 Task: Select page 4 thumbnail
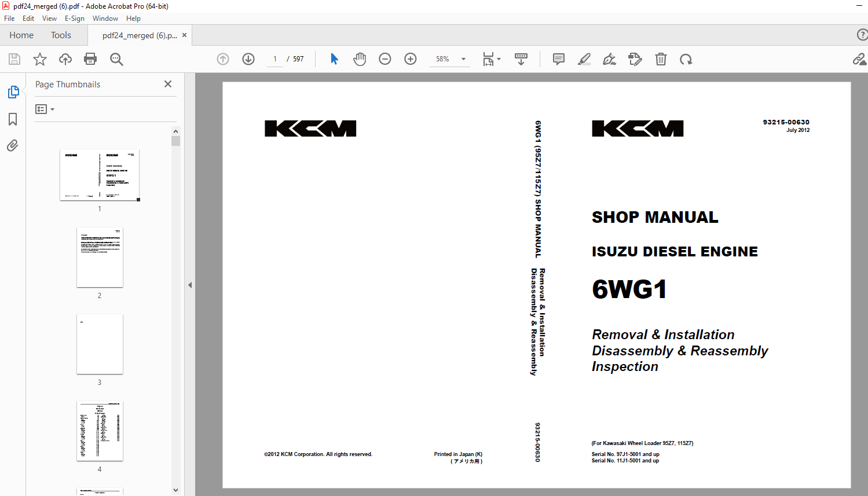[100, 431]
